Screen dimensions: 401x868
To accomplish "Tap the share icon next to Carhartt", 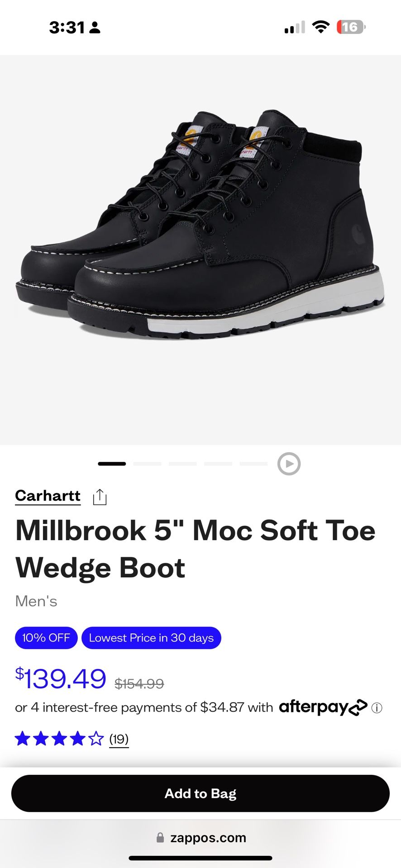I will point(100,496).
